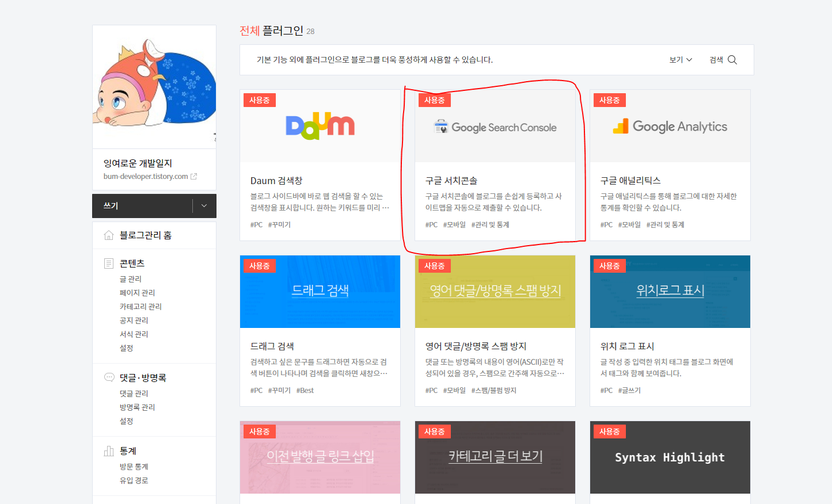Open 글 관리
832x504 pixels.
pyautogui.click(x=130, y=279)
